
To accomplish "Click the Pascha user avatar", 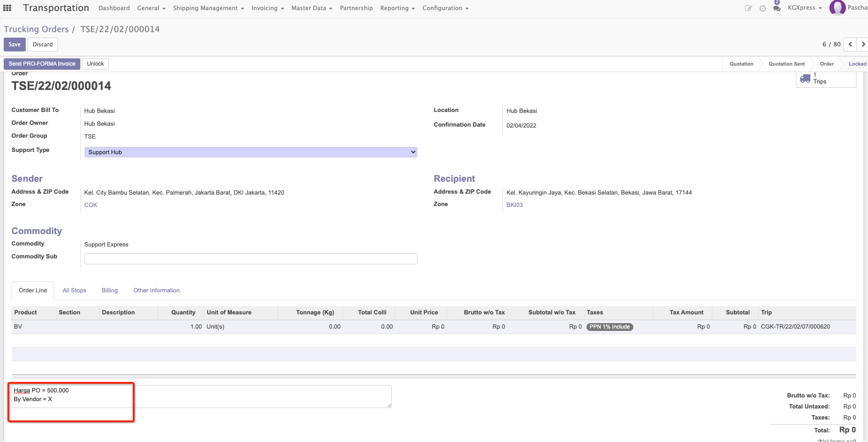I will [837, 8].
